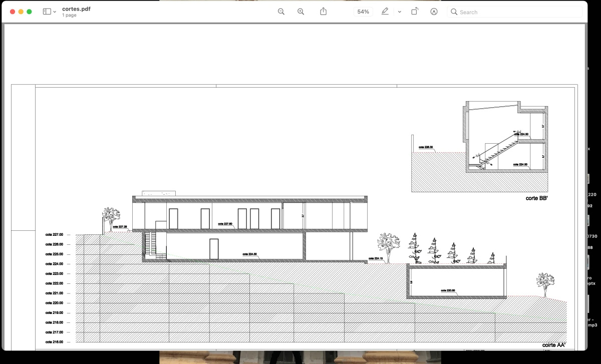The image size is (601, 364).
Task: Open the sidebar view options chevron
Action: 55,12
